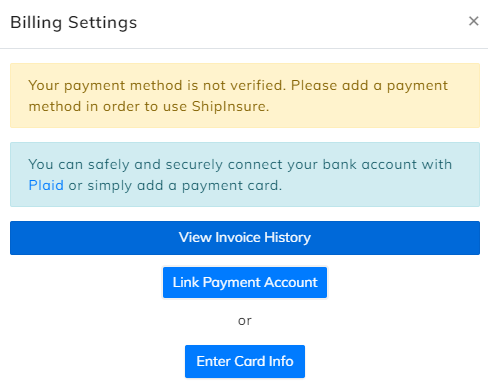Click the "simply add a payment card" text
Image resolution: width=488 pixels, height=390 pixels.
[182, 186]
